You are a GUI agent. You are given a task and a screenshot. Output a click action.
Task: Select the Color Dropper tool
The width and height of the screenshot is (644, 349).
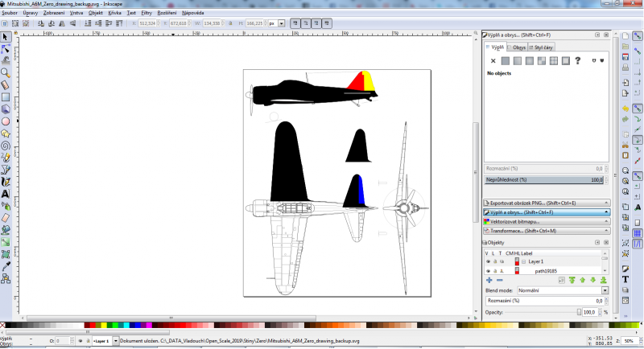[x=6, y=266]
